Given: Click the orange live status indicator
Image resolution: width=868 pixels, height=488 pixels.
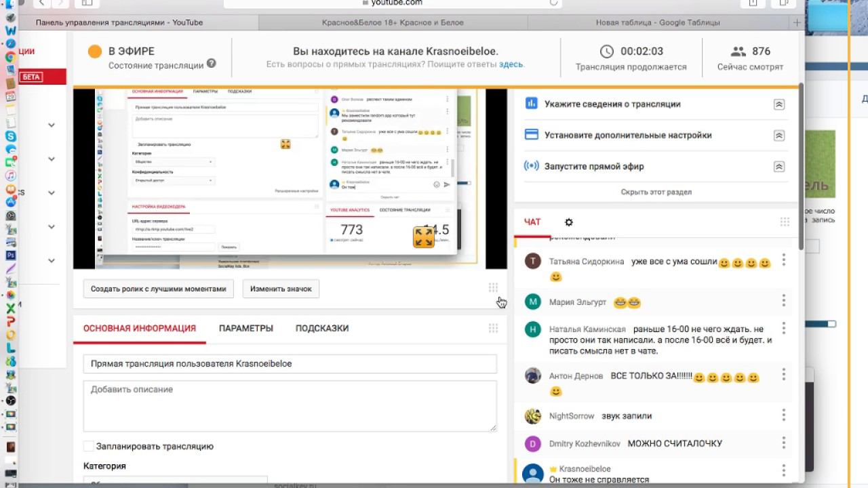Looking at the screenshot, I should pyautogui.click(x=95, y=52).
